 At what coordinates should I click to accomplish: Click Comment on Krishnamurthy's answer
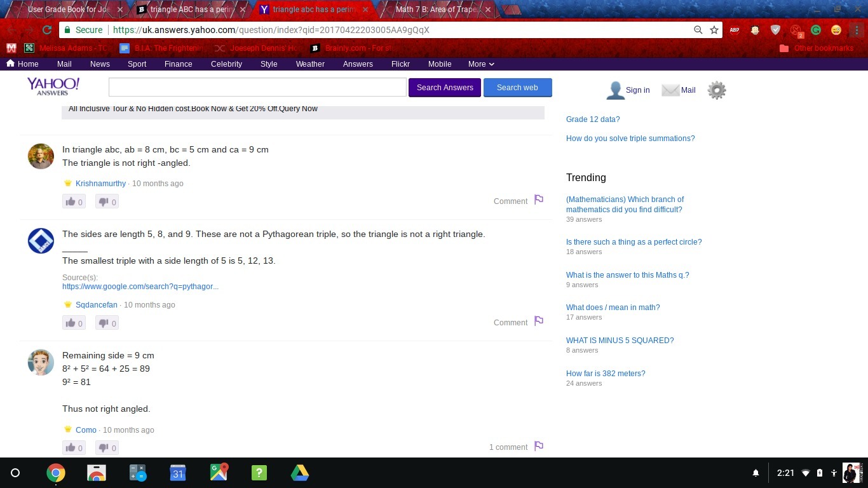tap(510, 201)
